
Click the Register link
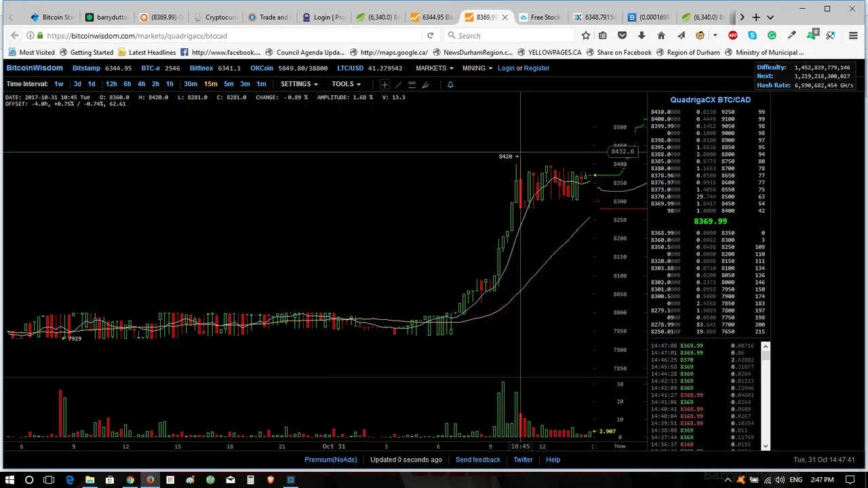click(536, 68)
